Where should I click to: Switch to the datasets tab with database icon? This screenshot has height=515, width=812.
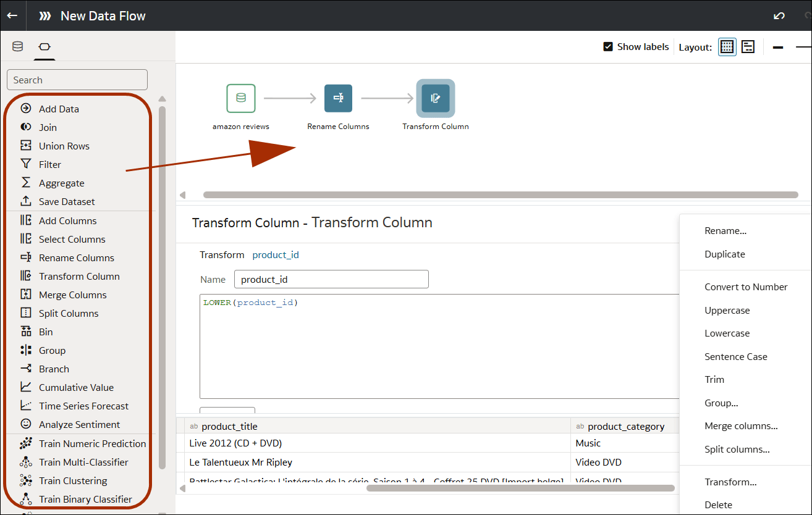point(17,46)
